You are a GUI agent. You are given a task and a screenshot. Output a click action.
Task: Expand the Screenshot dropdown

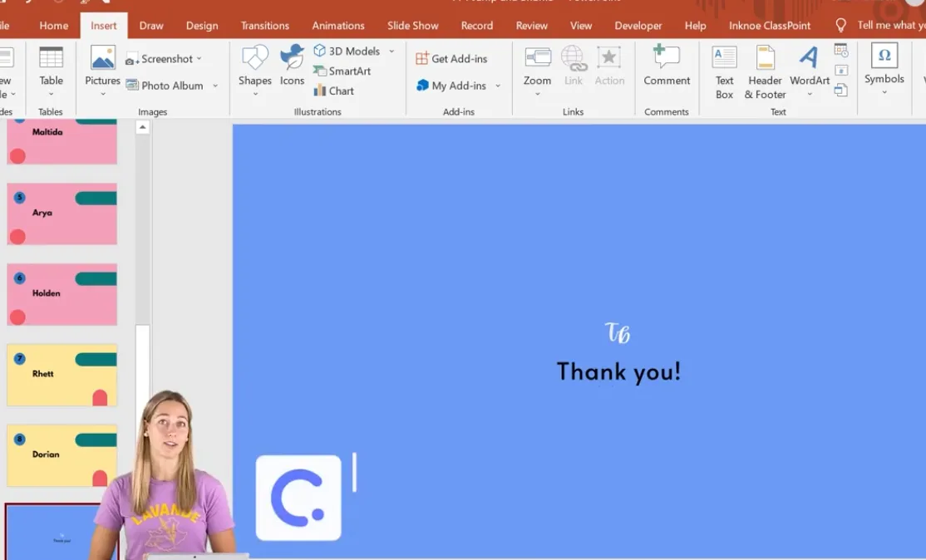pyautogui.click(x=199, y=59)
